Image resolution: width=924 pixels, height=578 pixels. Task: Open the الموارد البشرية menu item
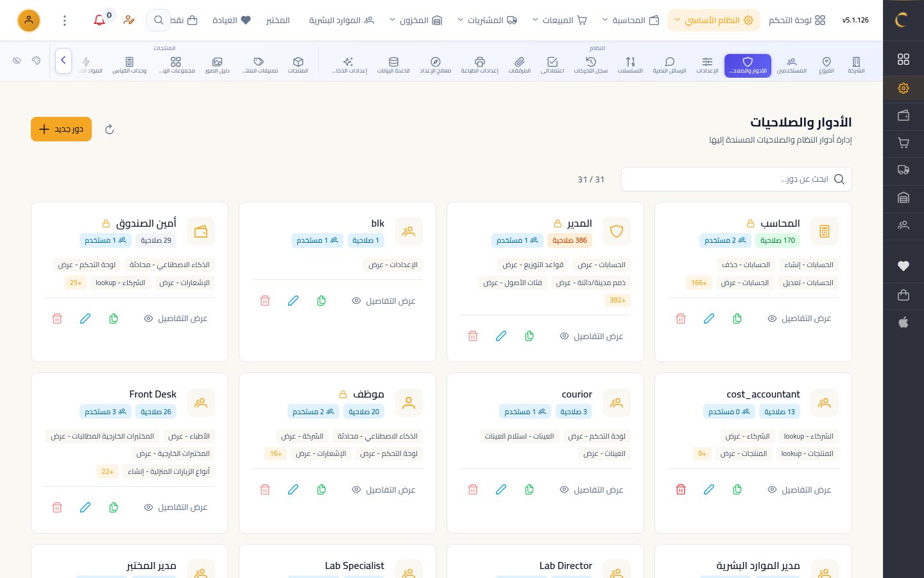point(341,21)
